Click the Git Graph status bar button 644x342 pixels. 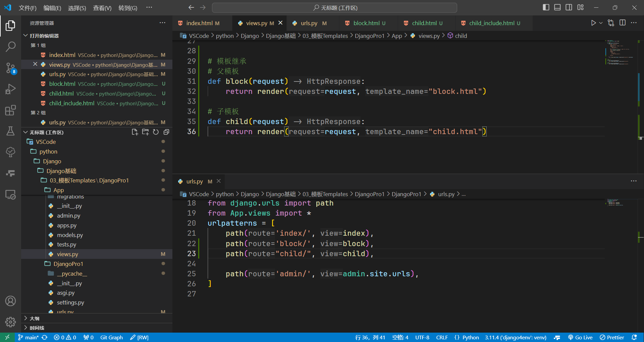pos(111,337)
